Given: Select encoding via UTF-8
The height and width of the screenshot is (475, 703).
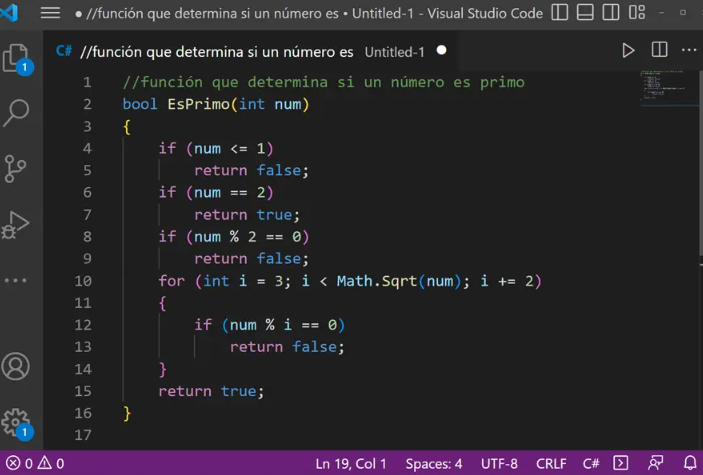Looking at the screenshot, I should pyautogui.click(x=499, y=463).
